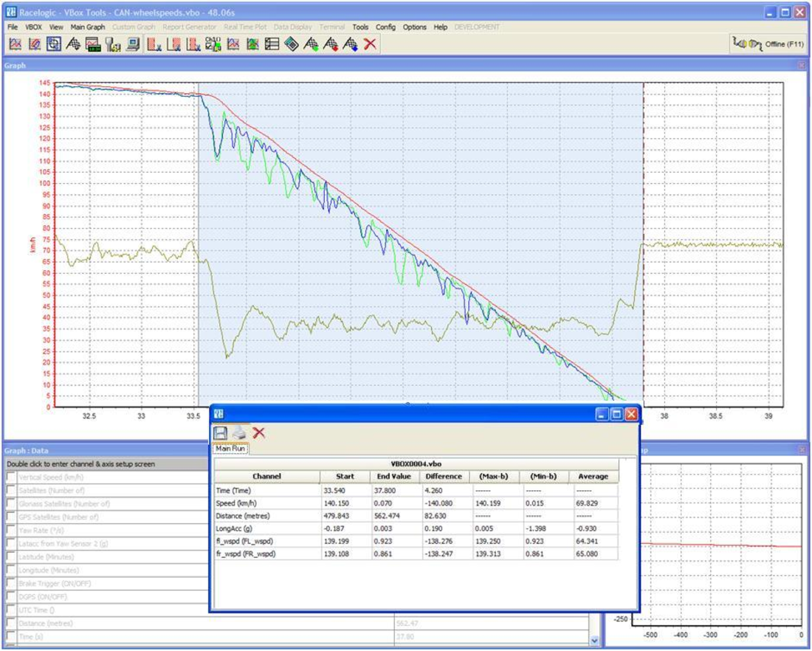The height and width of the screenshot is (651, 812).
Task: Close the results popup window
Action: click(630, 414)
